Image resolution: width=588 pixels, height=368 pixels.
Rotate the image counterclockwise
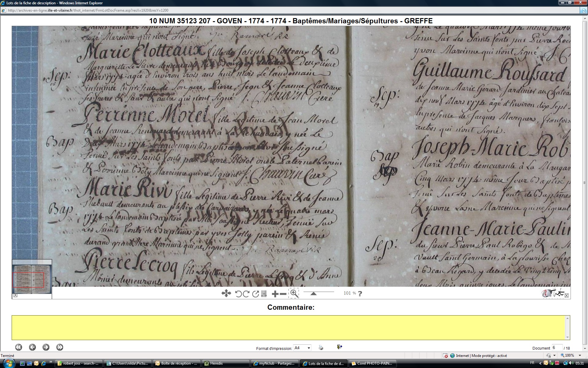point(238,294)
